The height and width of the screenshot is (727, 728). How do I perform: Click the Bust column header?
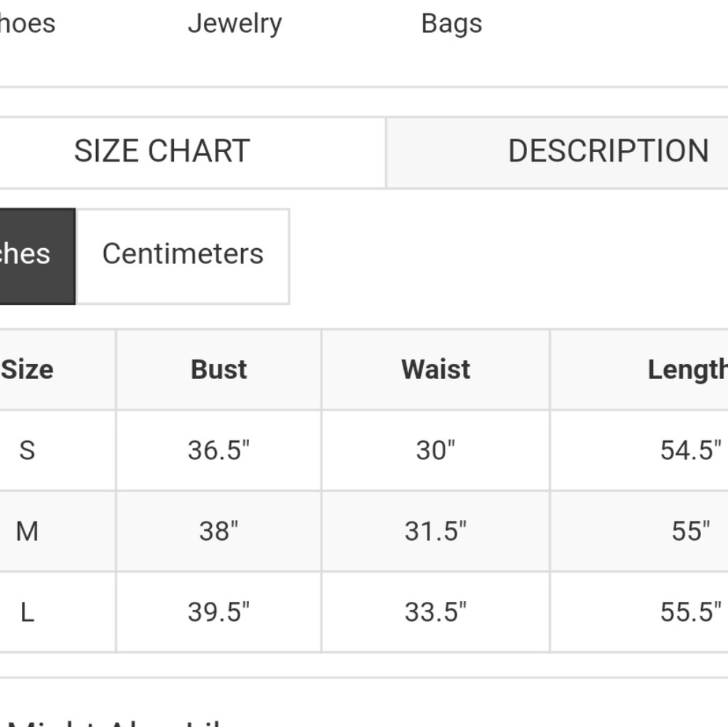(218, 369)
